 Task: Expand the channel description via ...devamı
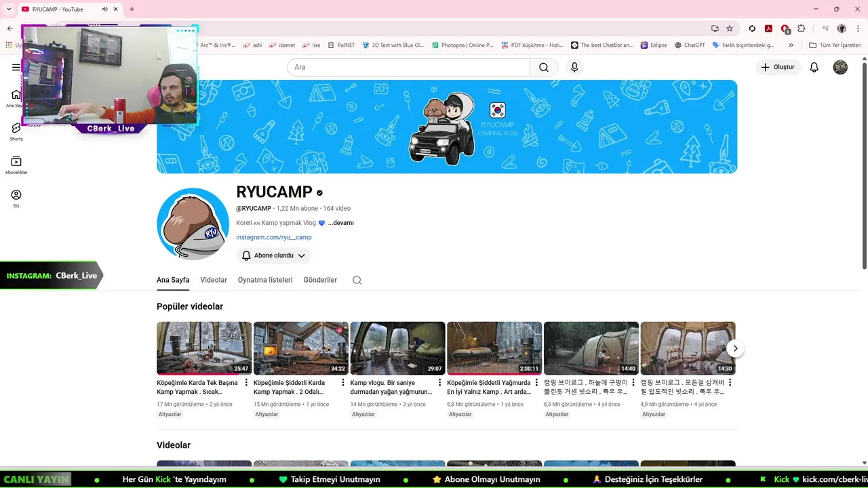tap(340, 223)
